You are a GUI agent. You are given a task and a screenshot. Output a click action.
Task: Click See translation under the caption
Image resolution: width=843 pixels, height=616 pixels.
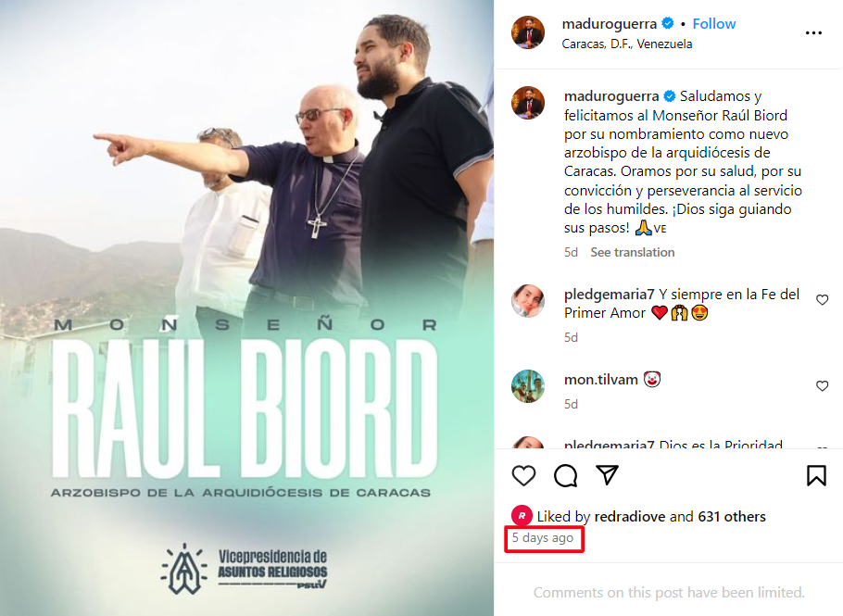click(x=632, y=252)
